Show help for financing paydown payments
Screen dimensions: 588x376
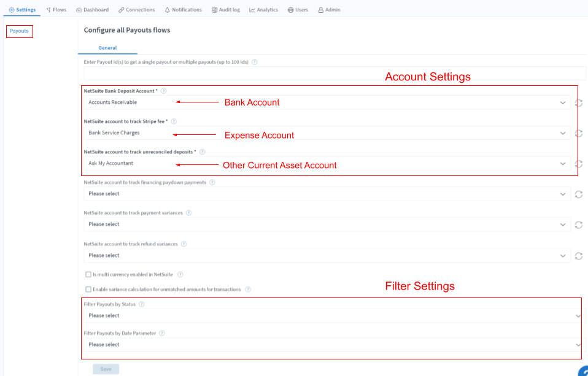click(212, 183)
